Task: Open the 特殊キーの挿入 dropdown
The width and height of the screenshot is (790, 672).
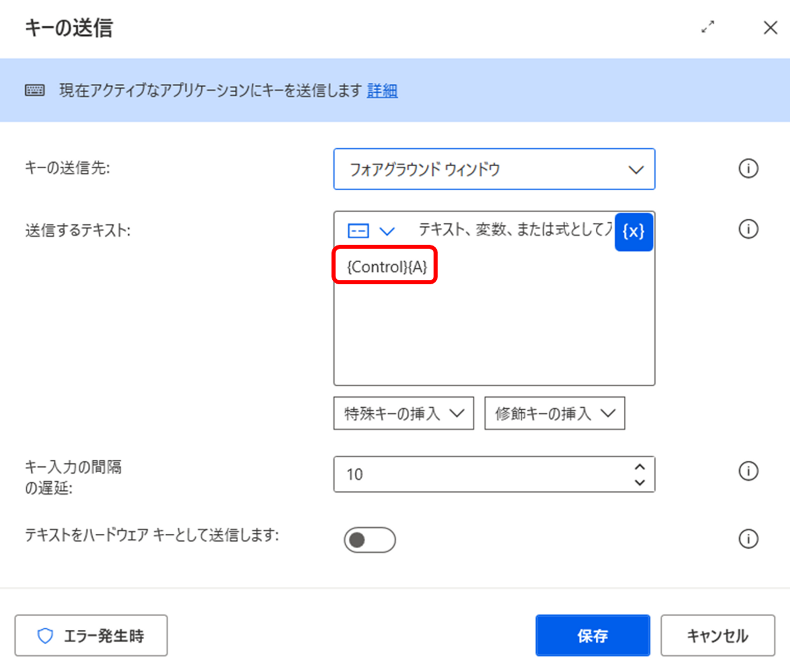Action: 403,413
